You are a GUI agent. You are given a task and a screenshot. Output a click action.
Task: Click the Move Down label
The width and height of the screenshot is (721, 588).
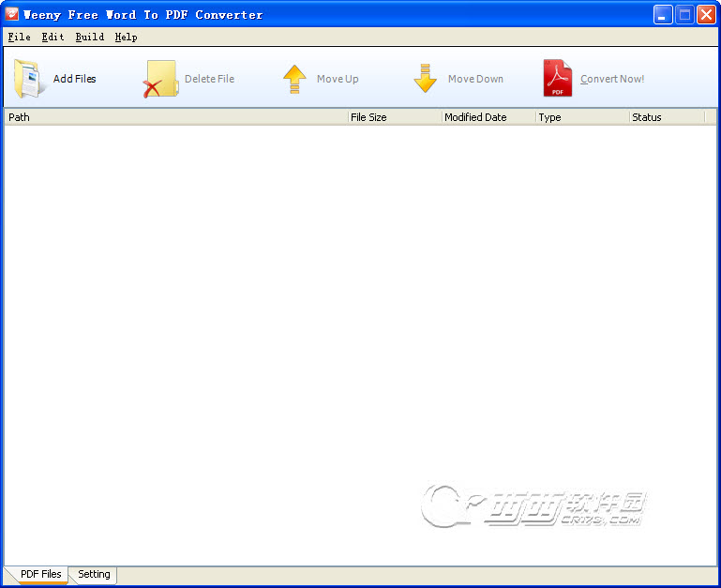pyautogui.click(x=475, y=79)
